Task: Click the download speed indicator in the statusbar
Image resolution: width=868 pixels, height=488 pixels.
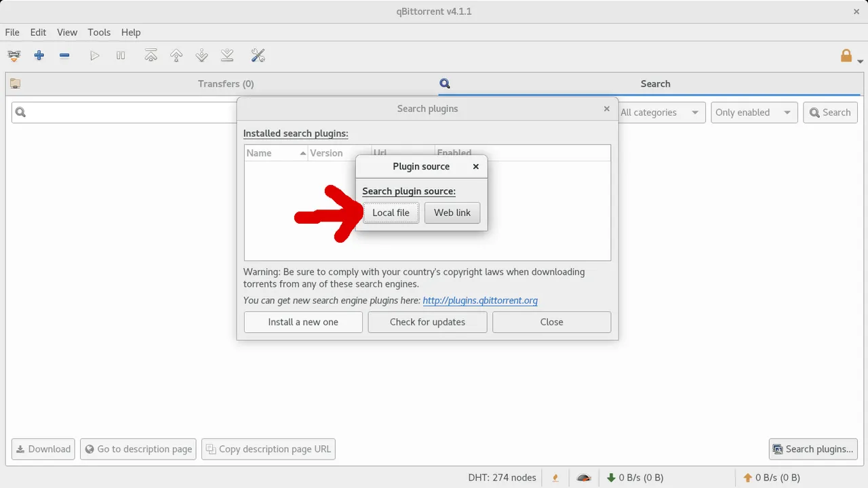Action: [x=635, y=477]
